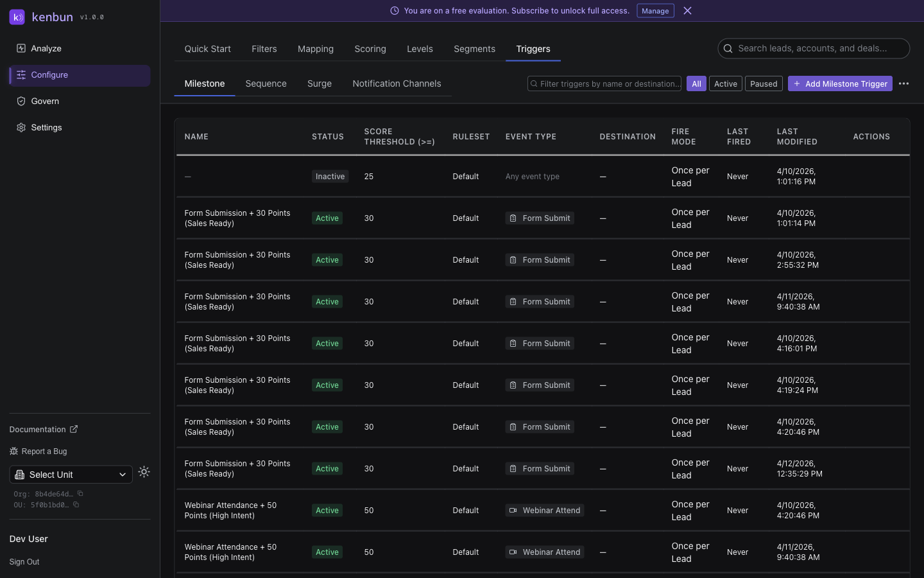The image size is (924, 578).
Task: Open the Govern shield item
Action: tap(80, 101)
